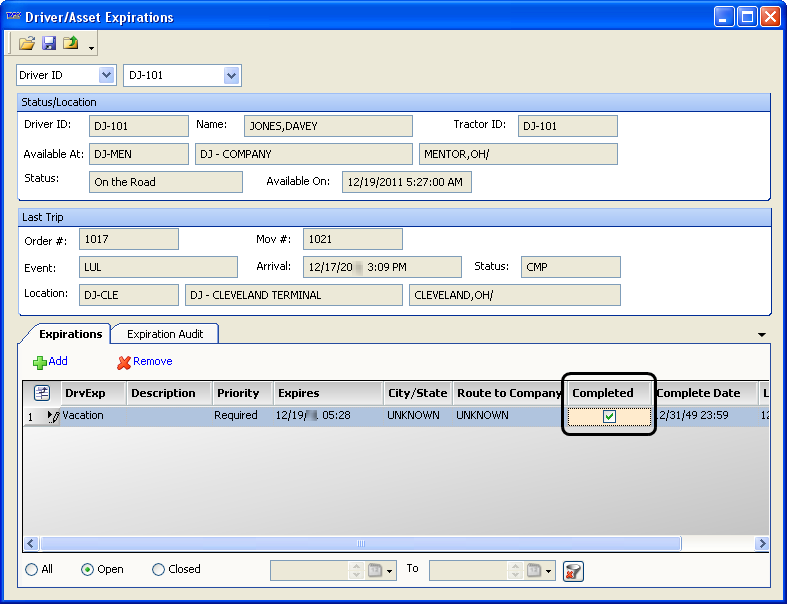Sort by the Priority column header

click(238, 393)
